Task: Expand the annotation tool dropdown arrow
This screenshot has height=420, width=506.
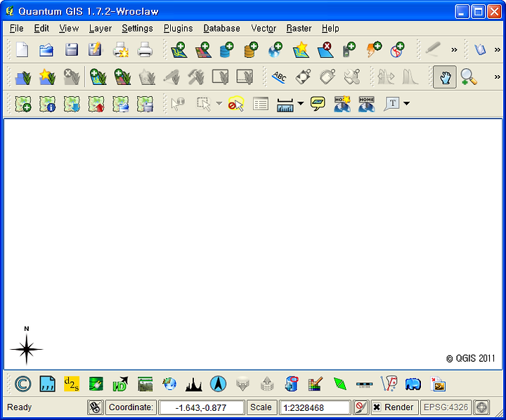Action: 407,103
